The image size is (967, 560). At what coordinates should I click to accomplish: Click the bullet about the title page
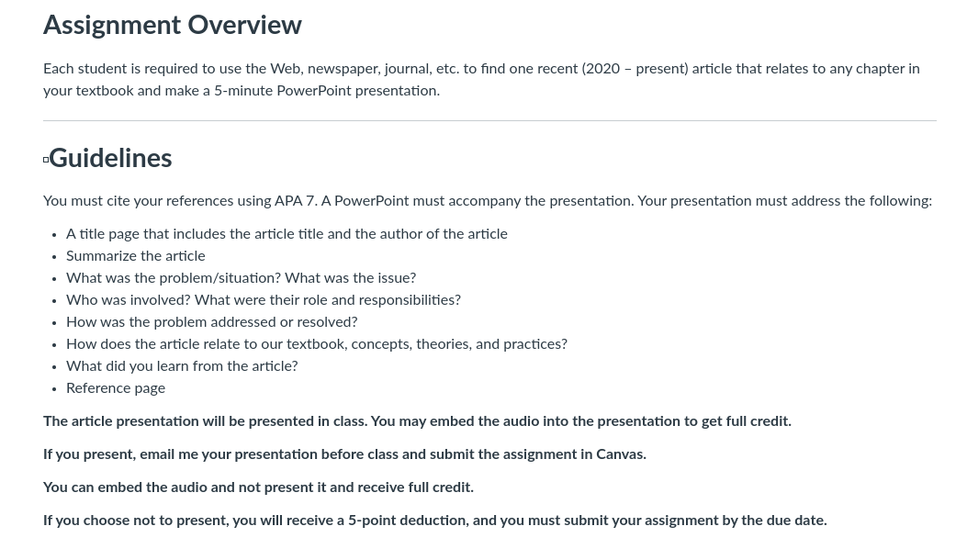(287, 234)
